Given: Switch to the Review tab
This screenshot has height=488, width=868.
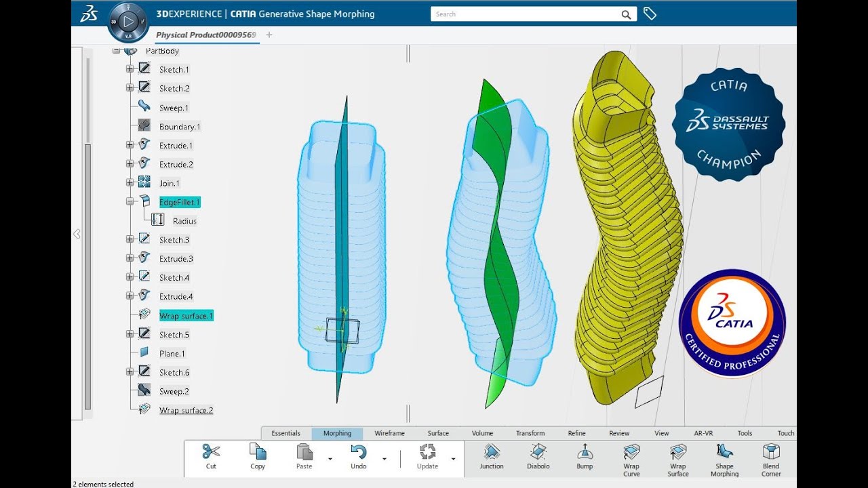Looking at the screenshot, I should click(619, 434).
